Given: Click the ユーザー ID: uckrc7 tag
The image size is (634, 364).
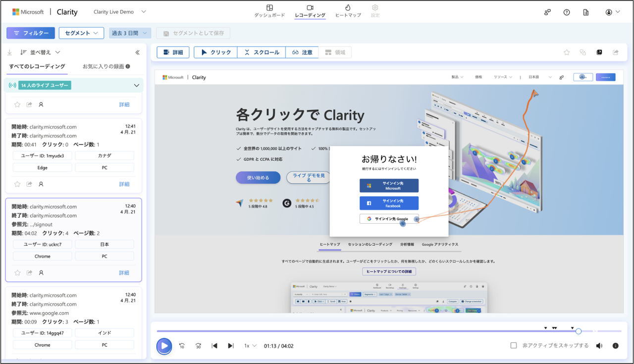Looking at the screenshot, I should coord(43,244).
